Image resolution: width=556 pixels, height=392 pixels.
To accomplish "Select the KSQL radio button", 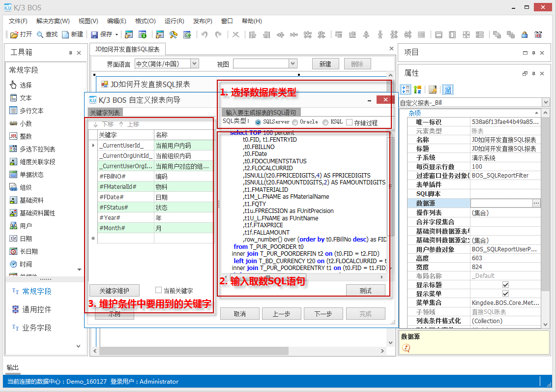I will click(x=325, y=122).
